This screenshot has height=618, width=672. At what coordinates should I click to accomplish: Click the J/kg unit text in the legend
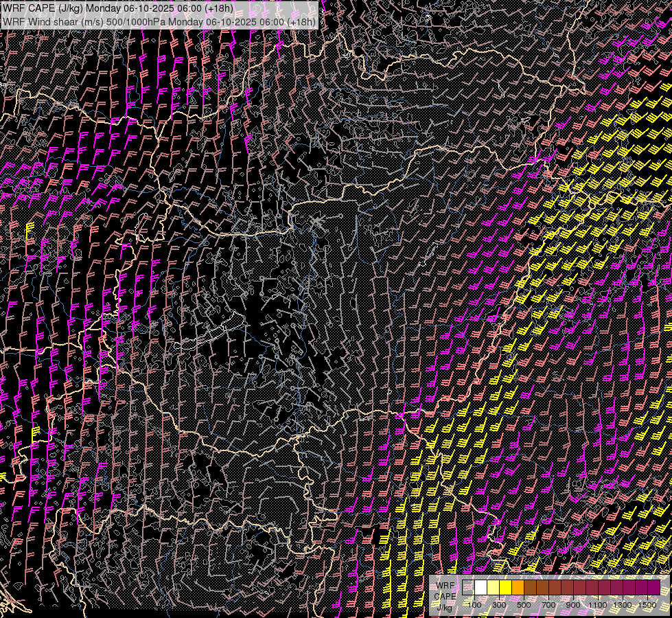click(445, 606)
